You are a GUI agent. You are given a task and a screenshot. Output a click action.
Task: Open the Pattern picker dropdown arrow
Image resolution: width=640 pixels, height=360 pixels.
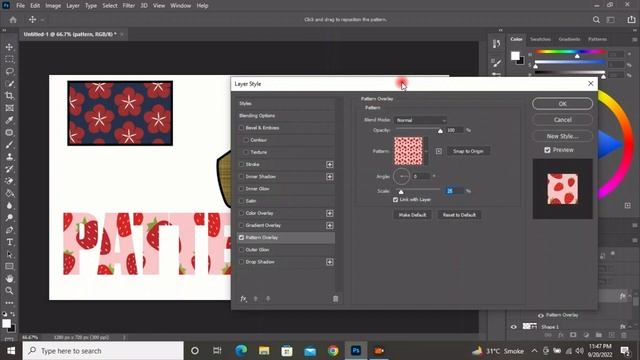point(426,151)
